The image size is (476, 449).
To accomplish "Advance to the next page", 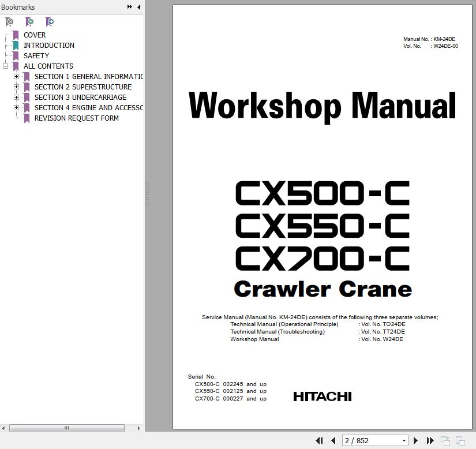I will 415,440.
